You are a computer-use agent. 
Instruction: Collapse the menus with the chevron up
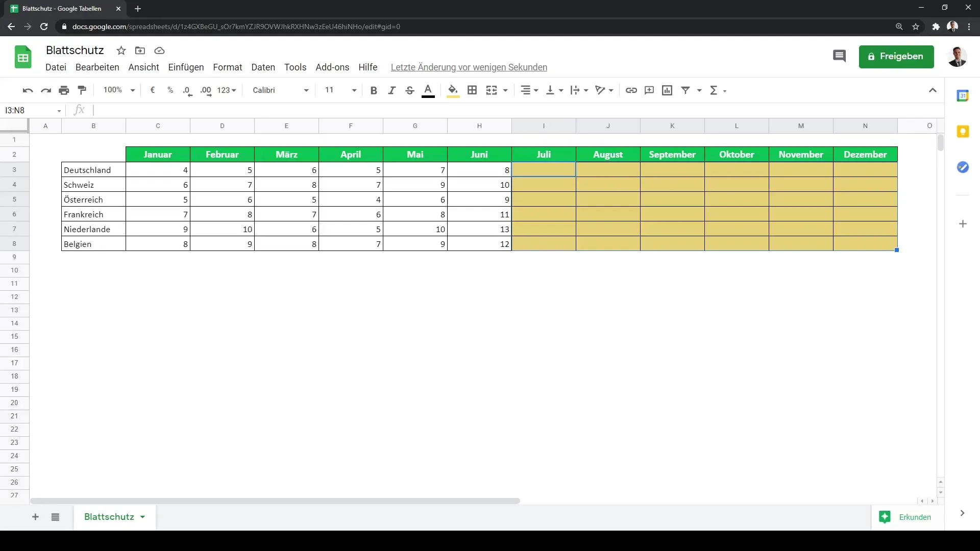[933, 90]
